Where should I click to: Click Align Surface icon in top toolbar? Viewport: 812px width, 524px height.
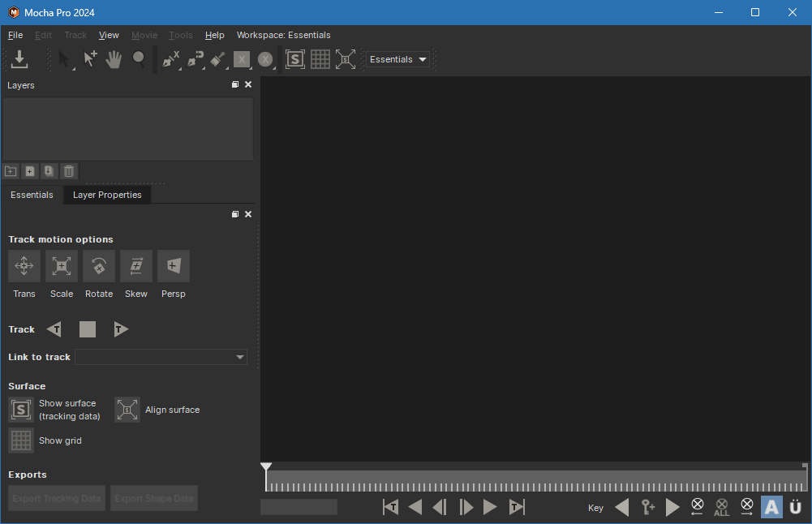346,59
